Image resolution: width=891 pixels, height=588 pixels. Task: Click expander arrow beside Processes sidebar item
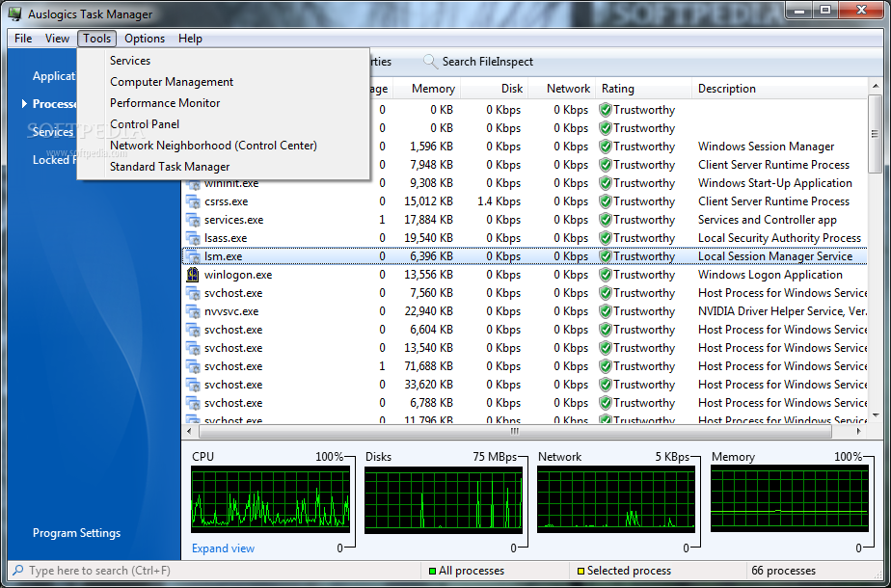point(24,104)
